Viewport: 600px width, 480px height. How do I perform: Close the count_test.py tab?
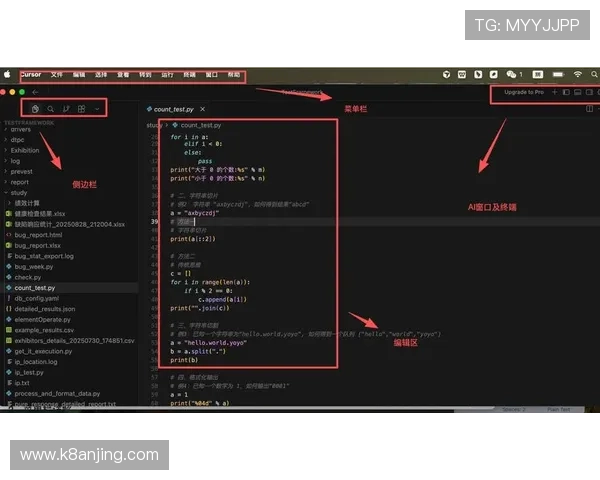pos(203,108)
